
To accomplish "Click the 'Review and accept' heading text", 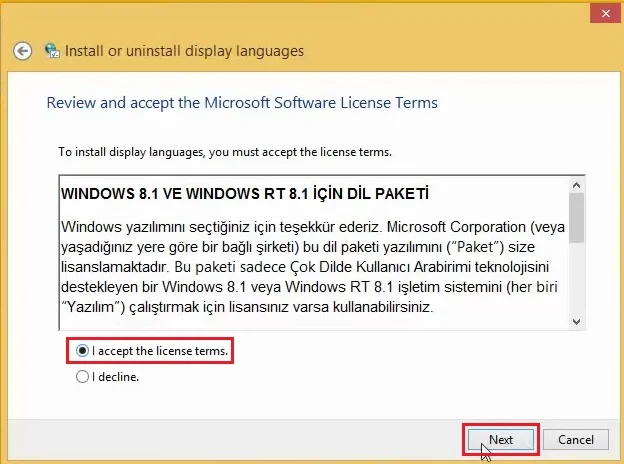I will pyautogui.click(x=242, y=103).
